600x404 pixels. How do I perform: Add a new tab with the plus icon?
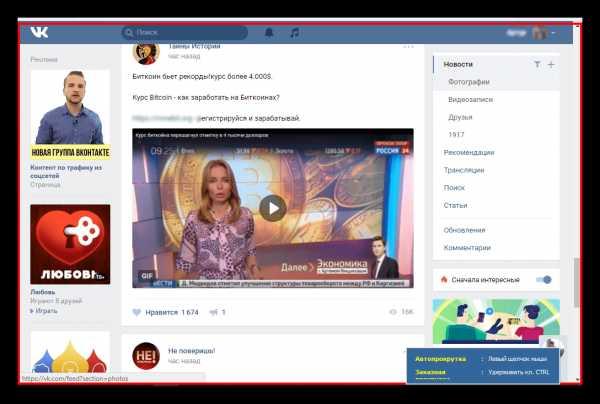tap(551, 64)
